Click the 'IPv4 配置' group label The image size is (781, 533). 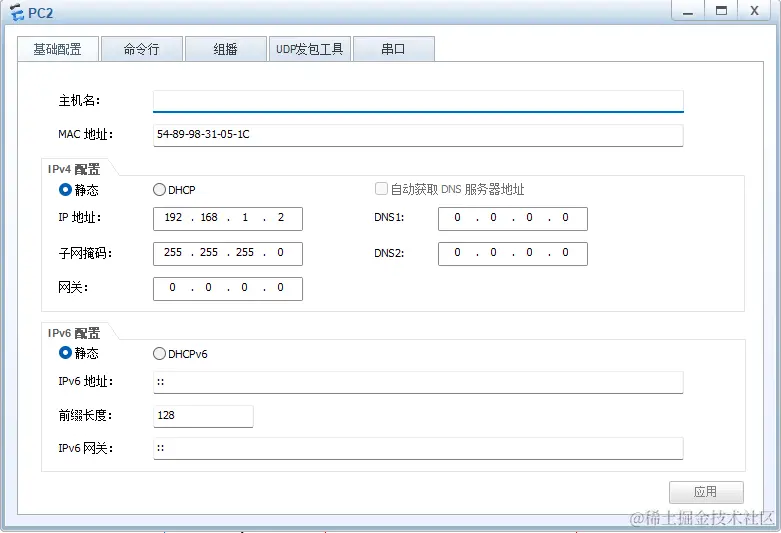point(74,169)
